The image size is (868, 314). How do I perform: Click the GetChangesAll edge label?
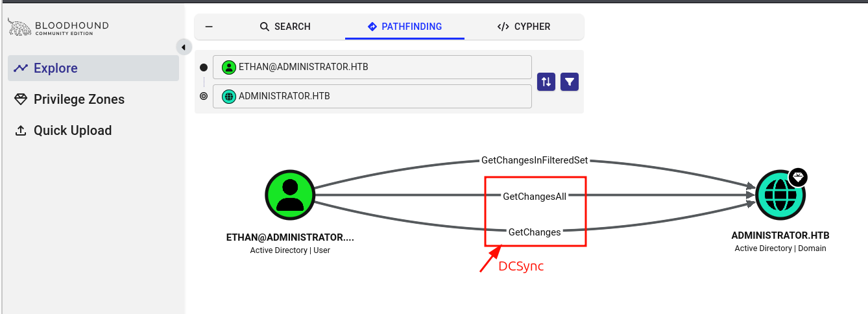(535, 196)
